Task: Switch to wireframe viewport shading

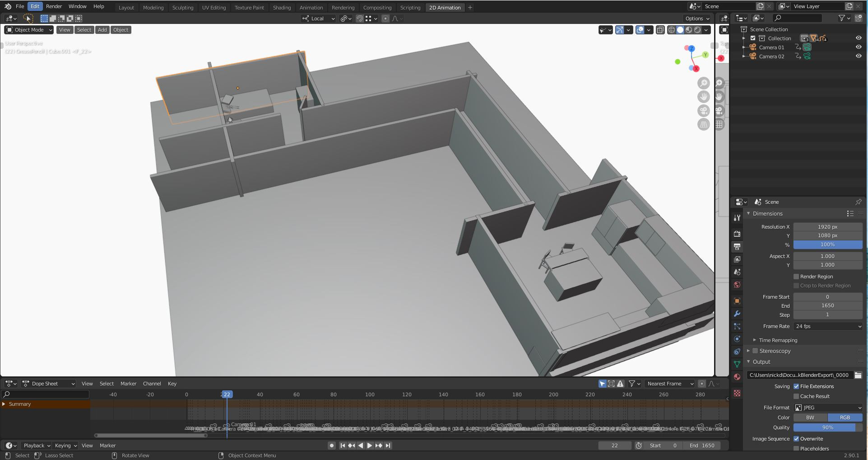Action: [672, 30]
